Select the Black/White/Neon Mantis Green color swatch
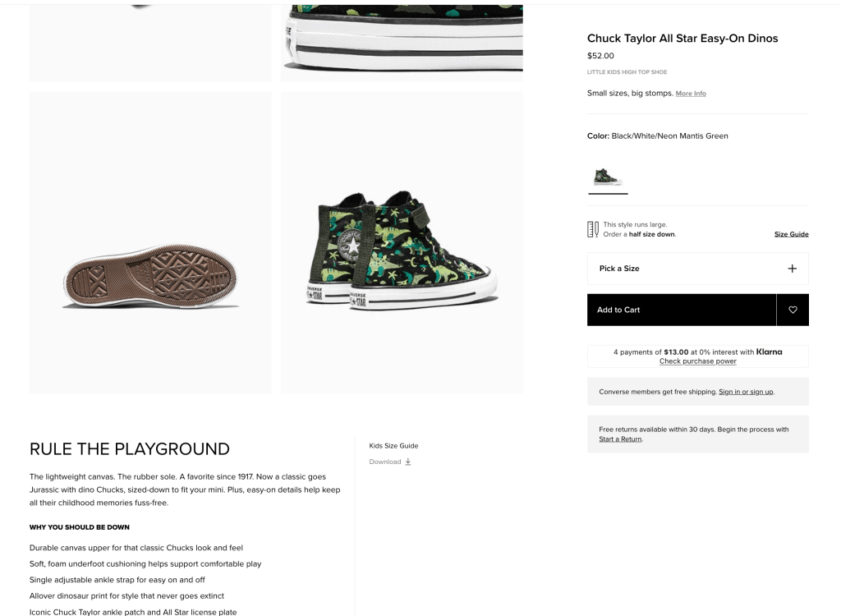The image size is (841, 616). (x=608, y=177)
